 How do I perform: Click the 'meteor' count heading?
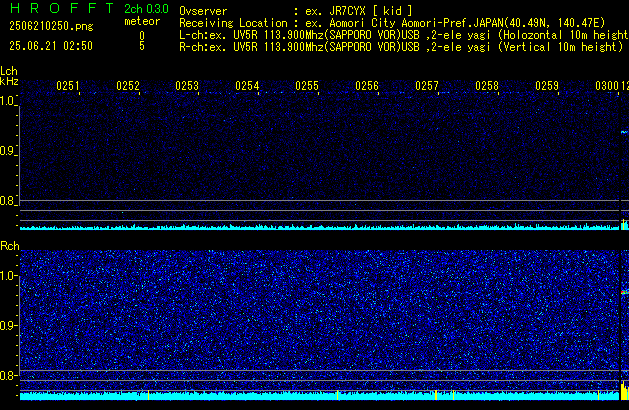tap(142, 21)
